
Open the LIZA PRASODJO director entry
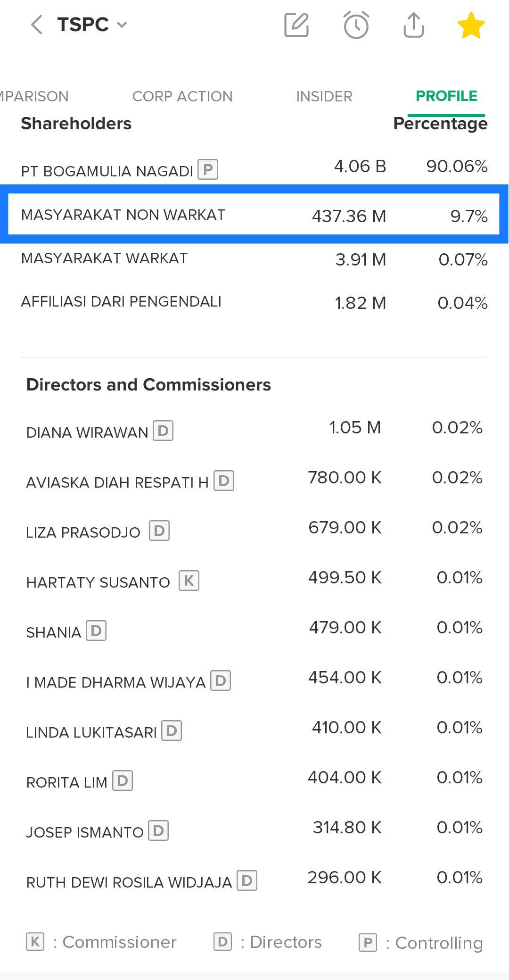coord(83,532)
